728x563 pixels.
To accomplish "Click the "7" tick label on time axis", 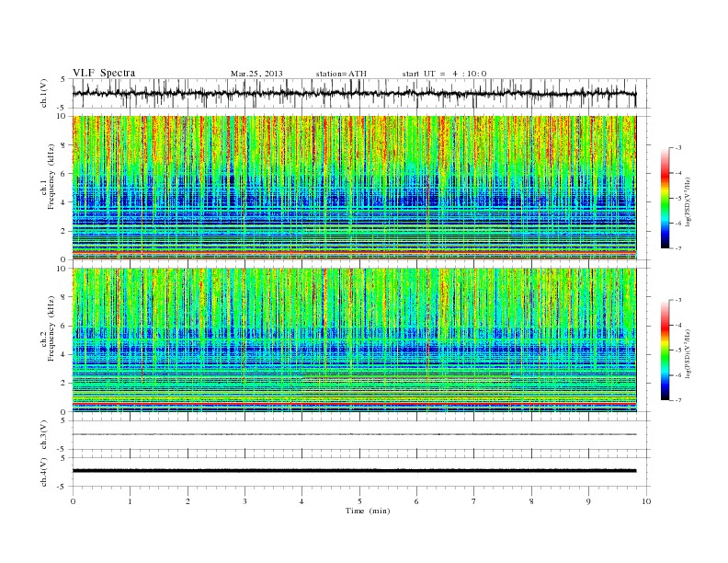I will (x=474, y=501).
